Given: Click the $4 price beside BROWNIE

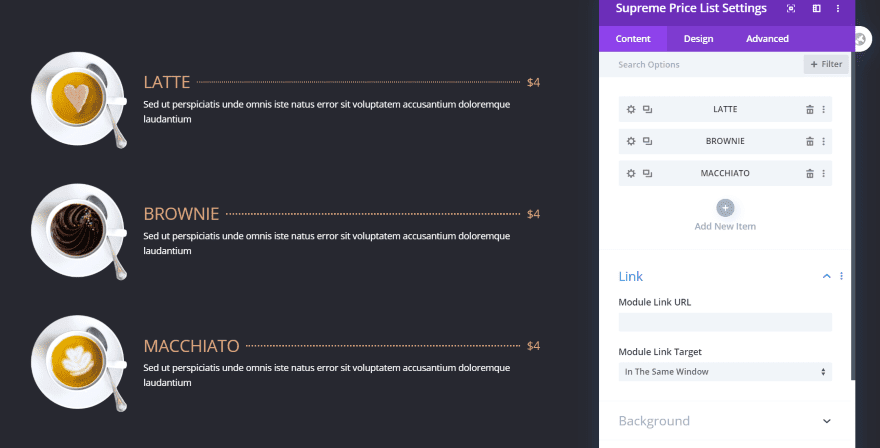Looking at the screenshot, I should (x=533, y=214).
